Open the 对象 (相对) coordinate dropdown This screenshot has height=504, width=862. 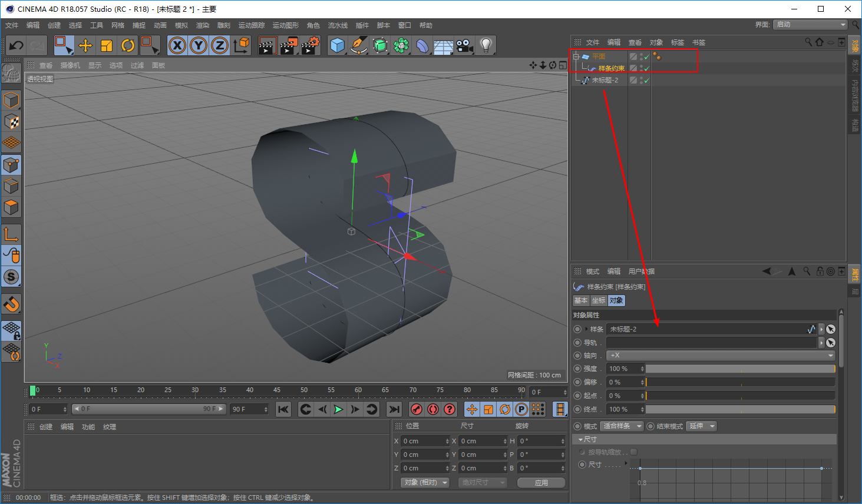click(425, 483)
